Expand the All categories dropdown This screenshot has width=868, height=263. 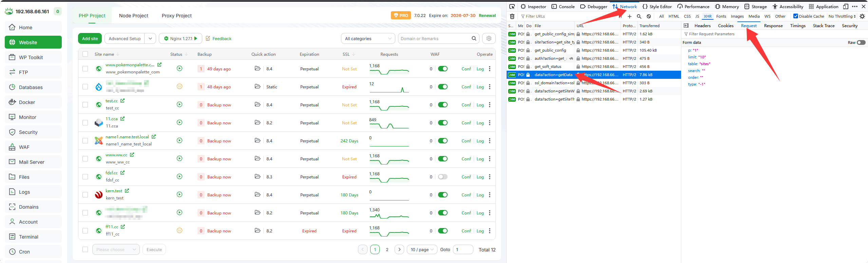pyautogui.click(x=368, y=39)
